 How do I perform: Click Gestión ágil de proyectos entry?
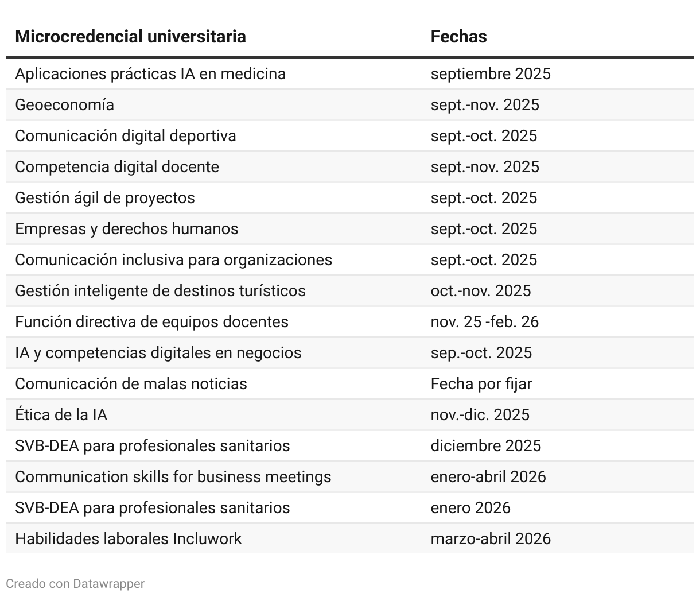(105, 198)
